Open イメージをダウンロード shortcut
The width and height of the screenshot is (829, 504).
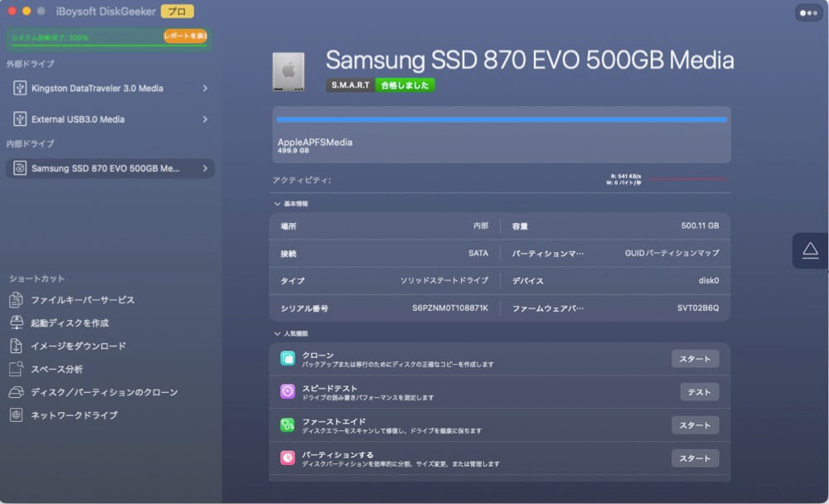tap(78, 346)
